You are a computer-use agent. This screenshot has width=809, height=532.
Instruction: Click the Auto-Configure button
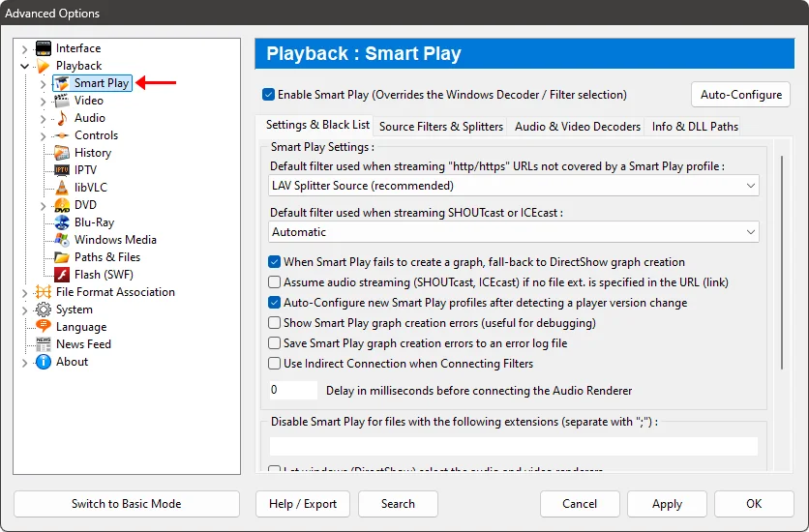coord(741,95)
